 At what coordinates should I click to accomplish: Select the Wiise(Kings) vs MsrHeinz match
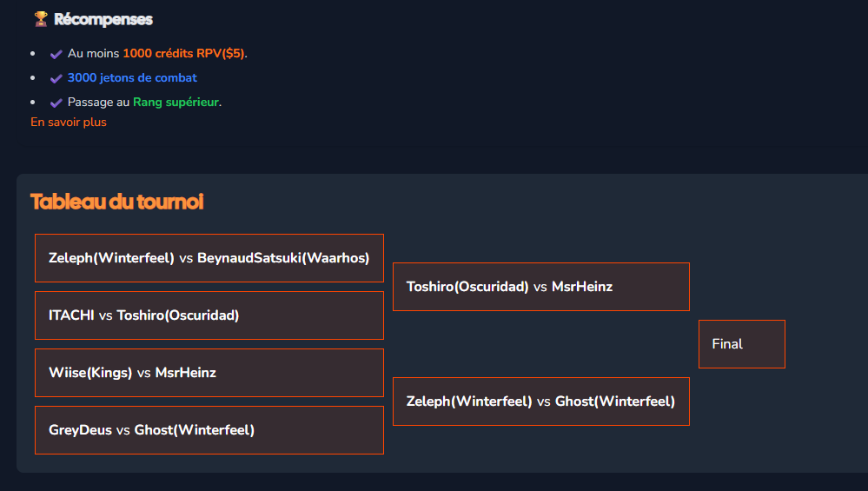(x=209, y=373)
